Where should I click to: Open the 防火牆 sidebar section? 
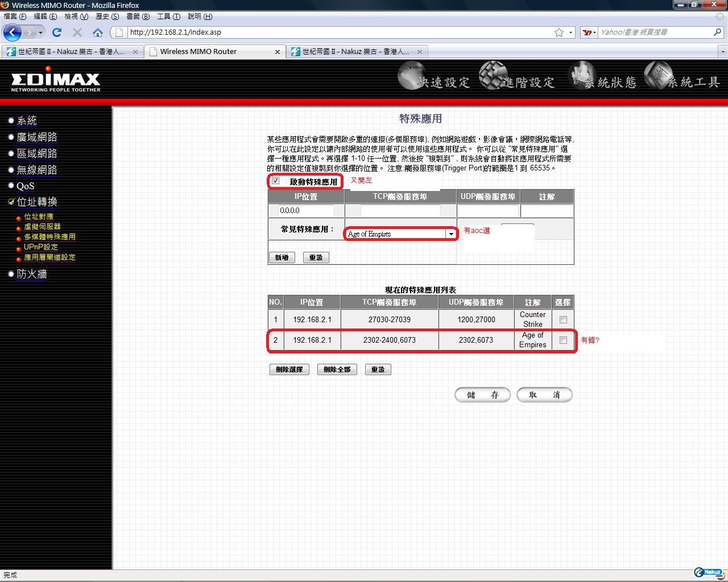point(32,274)
